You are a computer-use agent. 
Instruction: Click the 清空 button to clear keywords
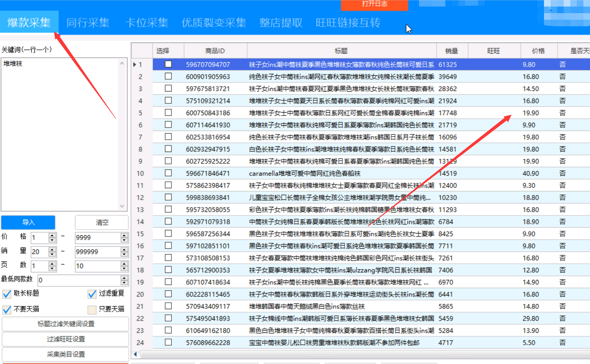point(101,223)
